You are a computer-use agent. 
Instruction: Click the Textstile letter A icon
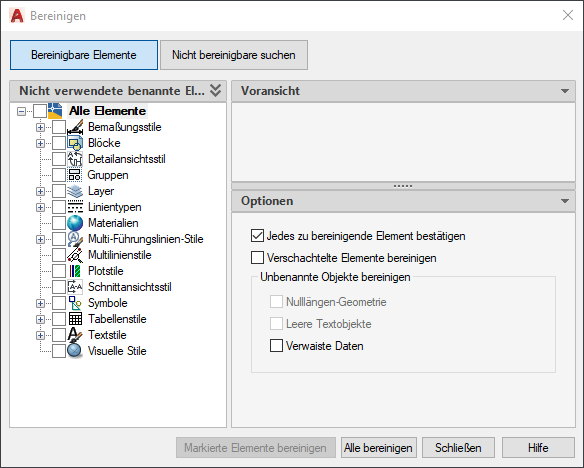[75, 335]
